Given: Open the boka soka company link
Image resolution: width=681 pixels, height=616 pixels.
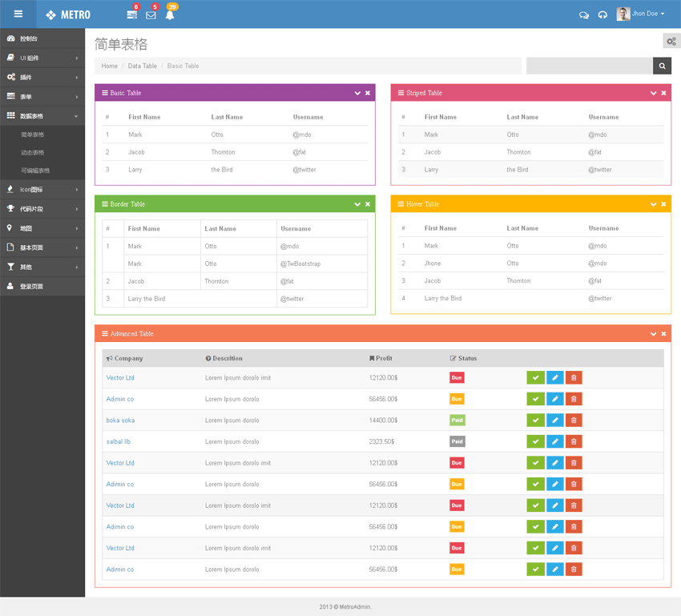Looking at the screenshot, I should [x=120, y=421].
